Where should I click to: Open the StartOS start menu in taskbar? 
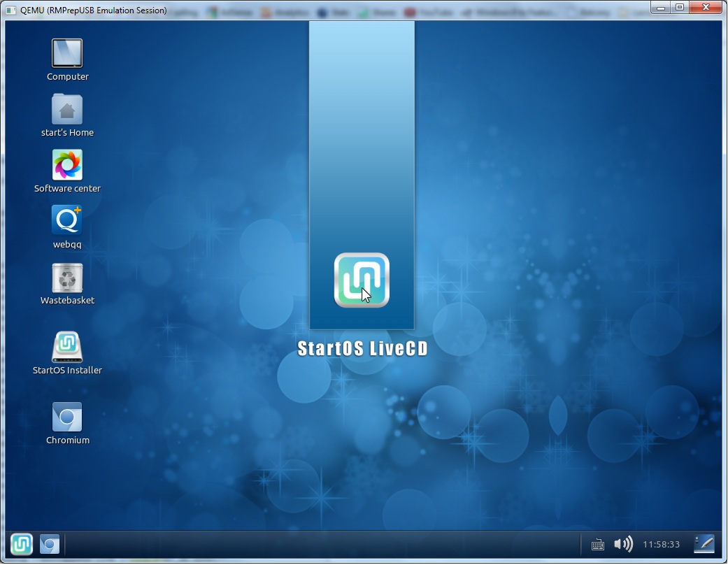[x=22, y=544]
